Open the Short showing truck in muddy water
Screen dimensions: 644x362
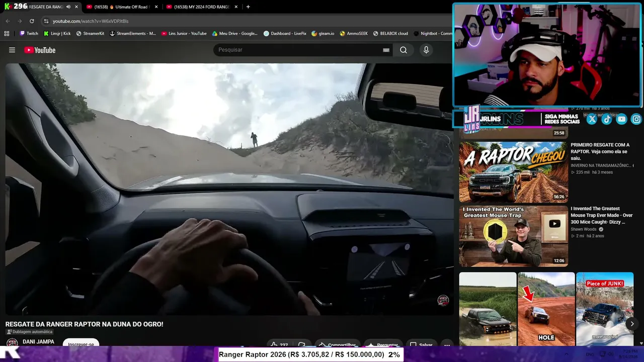click(488, 309)
